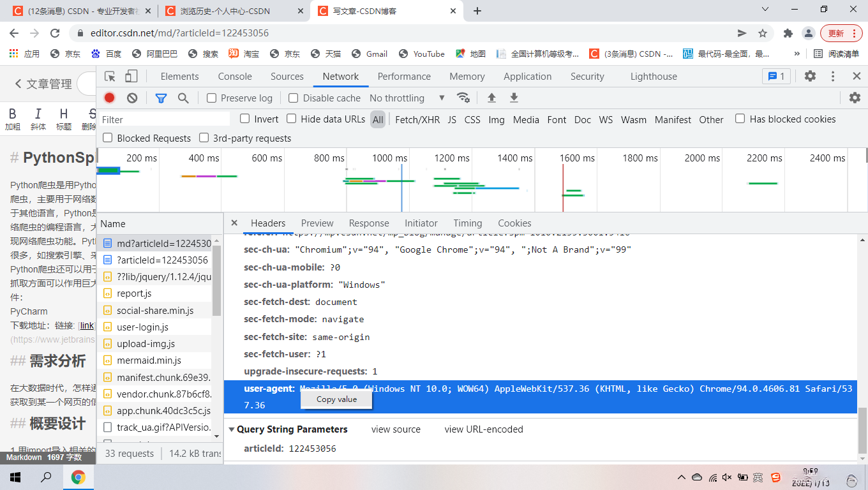Open network conditions wifi icon
868x490 pixels.
click(463, 98)
